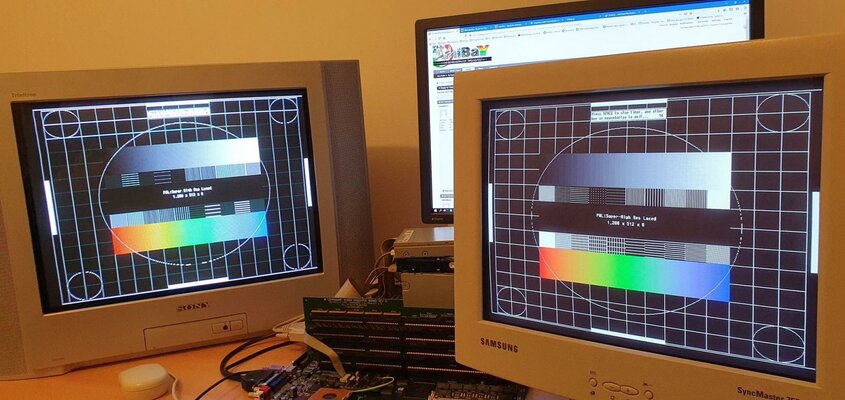Click the top-right corner circle on Samsung screen
Image resolution: width=845 pixels, height=400 pixels.
coord(782,112)
